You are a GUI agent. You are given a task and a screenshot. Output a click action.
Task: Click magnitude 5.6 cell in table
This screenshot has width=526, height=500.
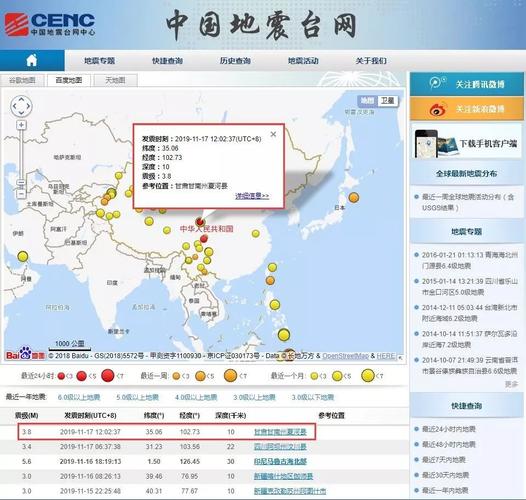click(27, 461)
